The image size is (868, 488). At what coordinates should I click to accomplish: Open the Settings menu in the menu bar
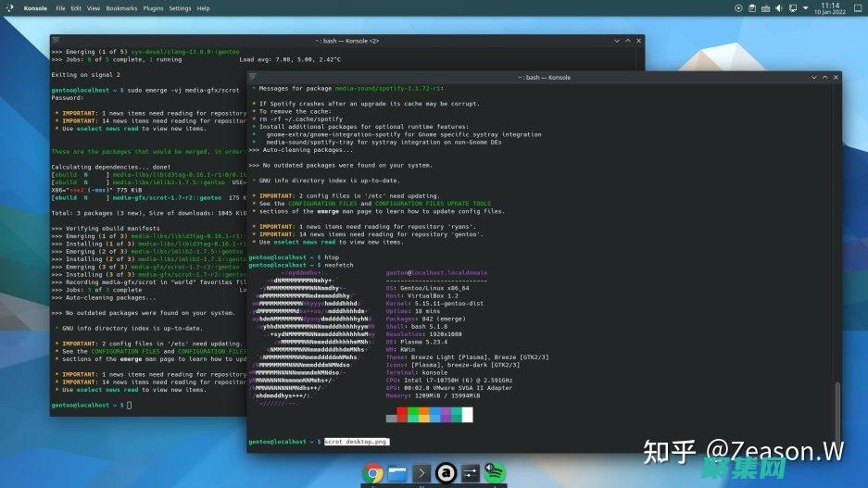click(x=180, y=8)
